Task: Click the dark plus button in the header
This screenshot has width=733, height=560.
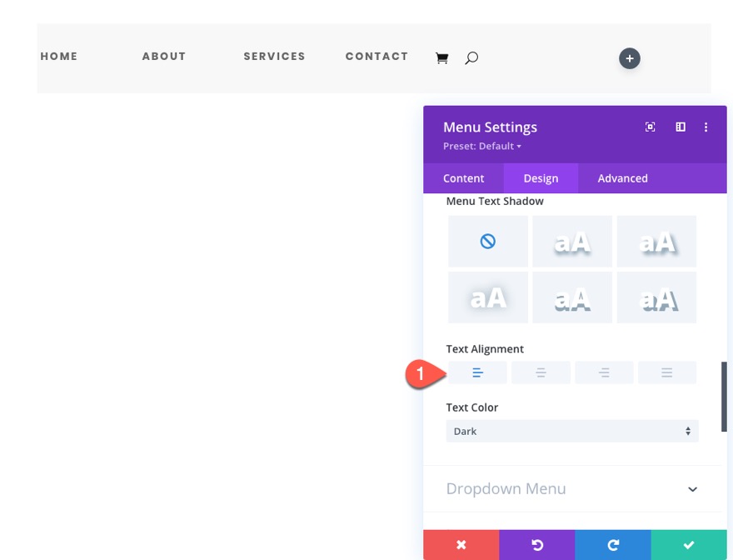Action: pyautogui.click(x=629, y=58)
